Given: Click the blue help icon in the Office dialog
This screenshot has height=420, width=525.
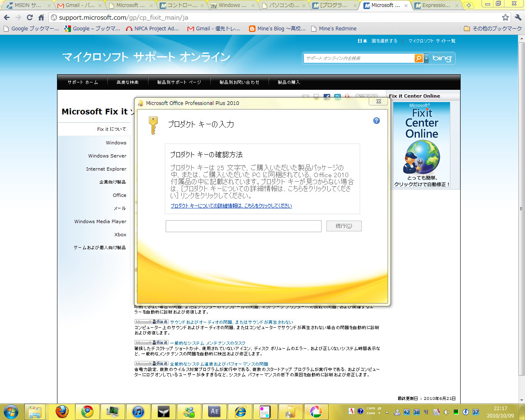Looking at the screenshot, I should [x=377, y=121].
